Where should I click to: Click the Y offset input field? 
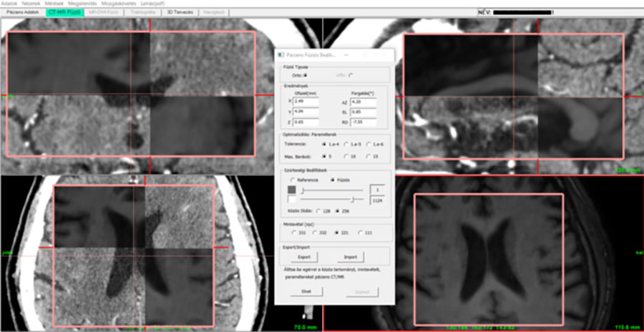pos(306,112)
